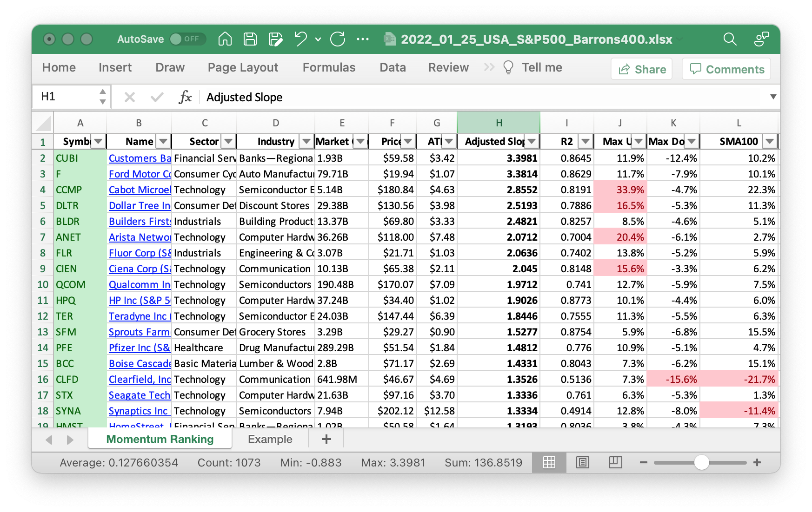Viewport: 812px width, 512px height.
Task: Select column H header
Action: (x=499, y=123)
